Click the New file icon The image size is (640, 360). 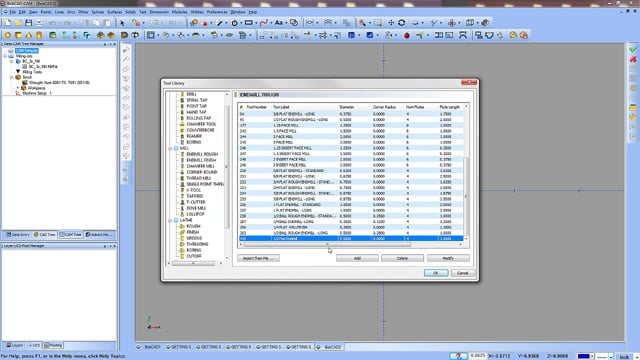tap(8, 23)
